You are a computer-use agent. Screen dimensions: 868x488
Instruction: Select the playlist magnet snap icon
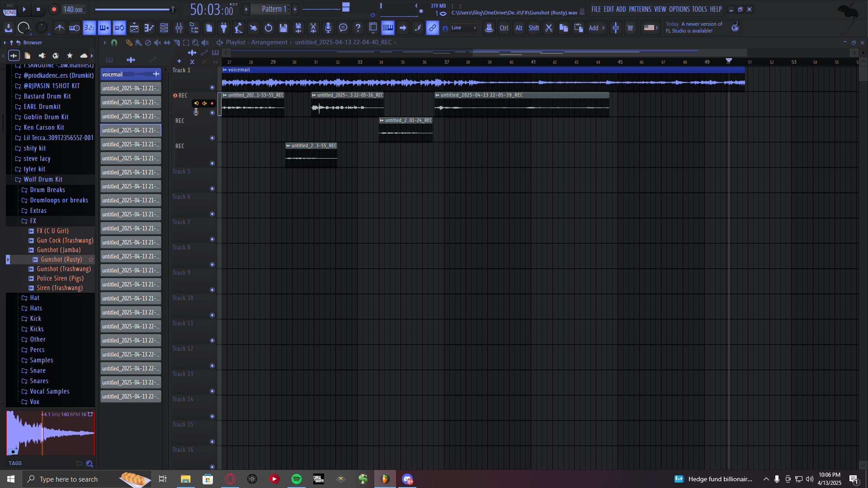click(114, 42)
